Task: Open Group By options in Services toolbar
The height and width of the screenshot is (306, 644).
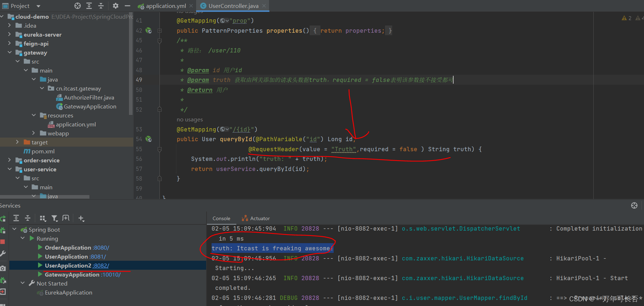Action: pyautogui.click(x=43, y=218)
